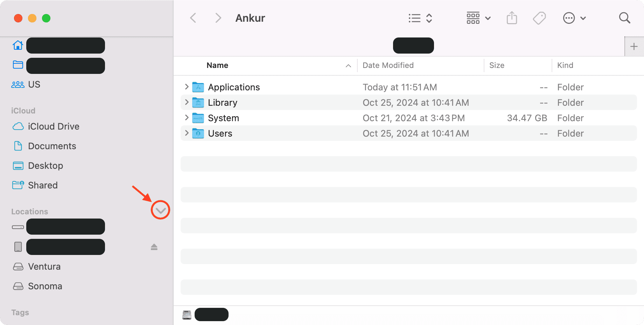Viewport: 644px width, 325px height.
Task: Open the Sonoma volume
Action: coord(45,286)
